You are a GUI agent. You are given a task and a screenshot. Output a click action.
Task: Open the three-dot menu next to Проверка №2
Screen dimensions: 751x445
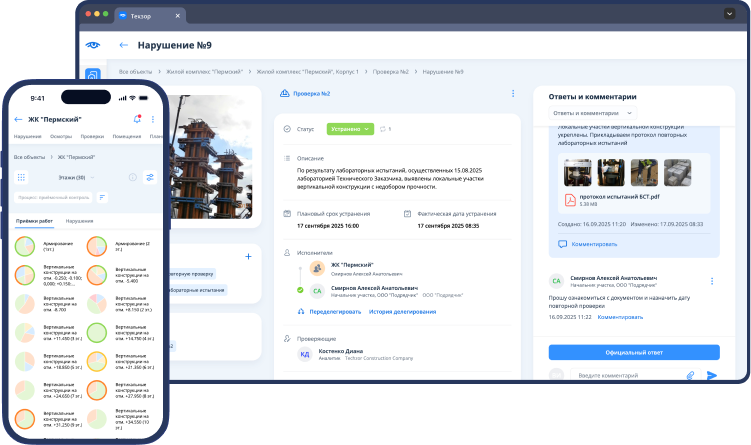click(513, 93)
